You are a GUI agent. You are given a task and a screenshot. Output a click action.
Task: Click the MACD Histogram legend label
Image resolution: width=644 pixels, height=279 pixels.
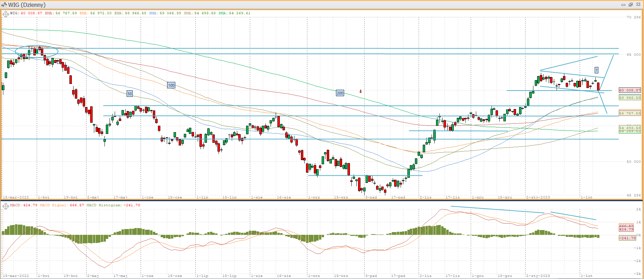tap(113, 205)
